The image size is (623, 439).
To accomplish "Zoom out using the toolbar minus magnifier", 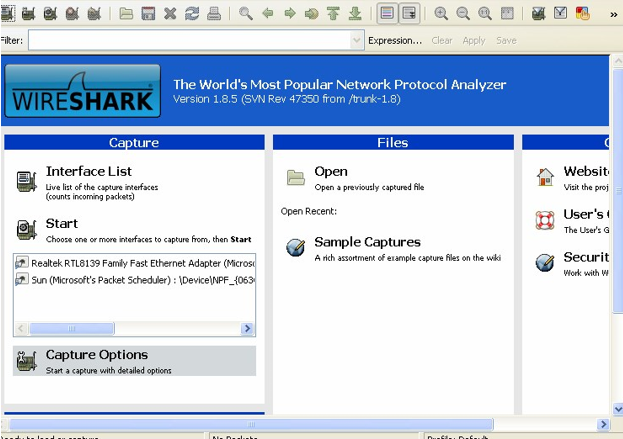I will coord(463,14).
